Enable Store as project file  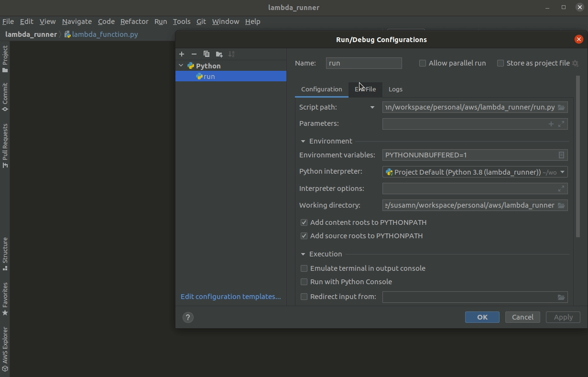501,63
